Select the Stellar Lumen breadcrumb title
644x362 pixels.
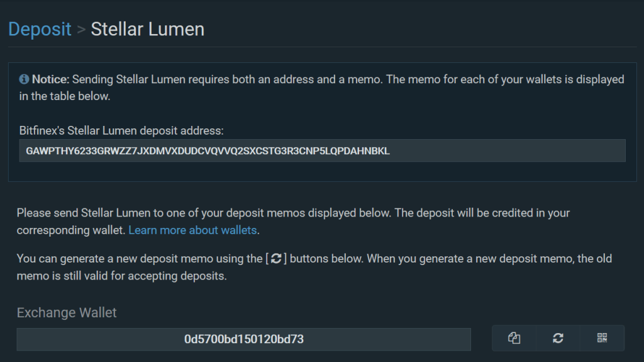point(147,29)
